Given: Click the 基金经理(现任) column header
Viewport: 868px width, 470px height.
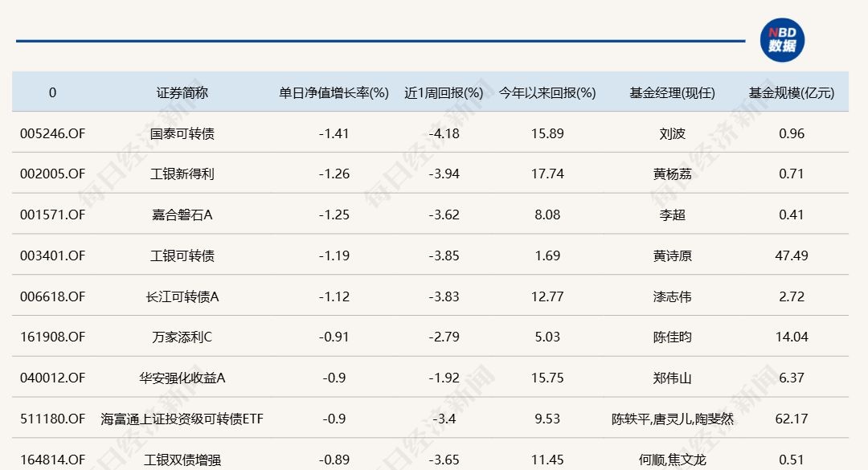Looking at the screenshot, I should [x=672, y=92].
